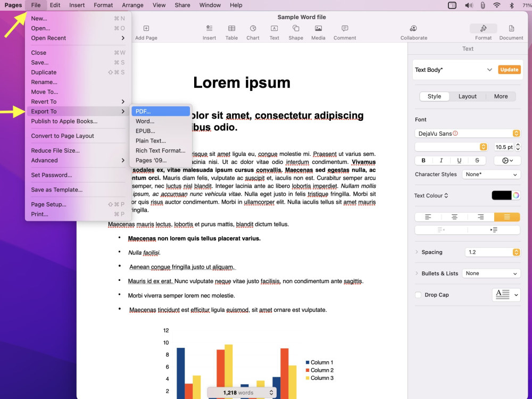
Task: Open the Drop Cap style dropdown
Action: (506, 295)
